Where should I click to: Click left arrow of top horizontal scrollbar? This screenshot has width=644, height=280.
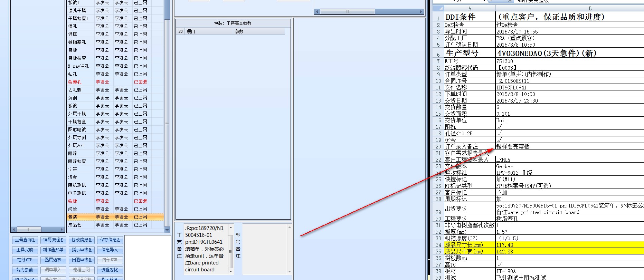pos(318,12)
